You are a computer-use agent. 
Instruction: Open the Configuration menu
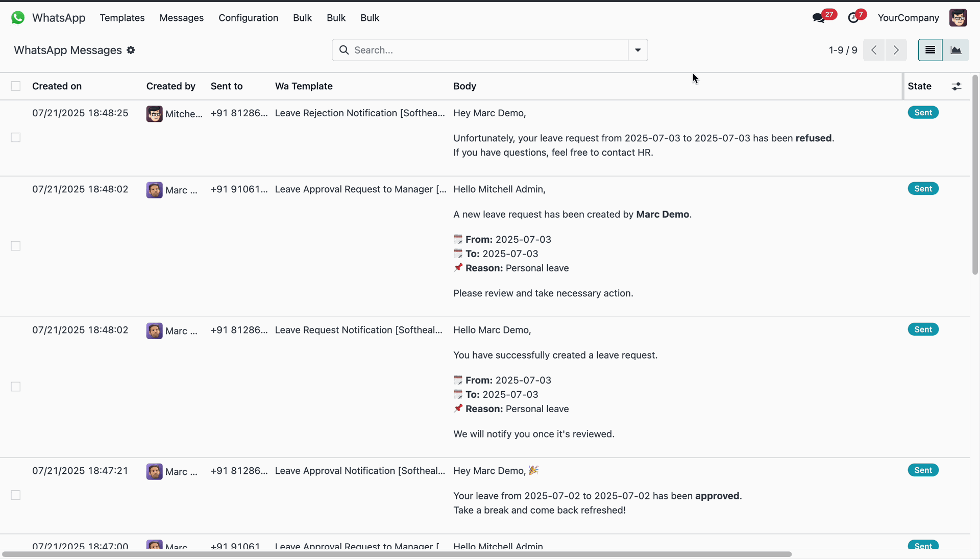point(248,18)
